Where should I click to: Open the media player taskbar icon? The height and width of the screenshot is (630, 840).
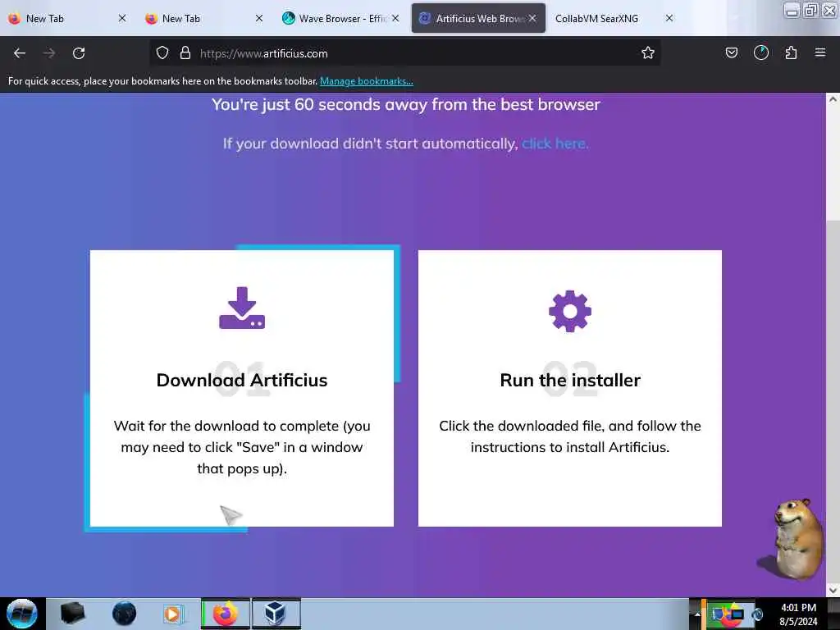(x=174, y=614)
